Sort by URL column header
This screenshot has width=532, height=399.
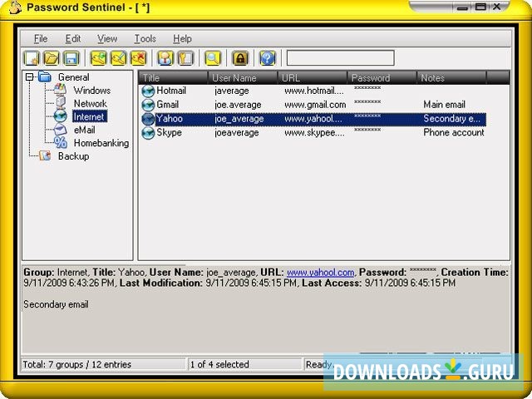tap(313, 77)
